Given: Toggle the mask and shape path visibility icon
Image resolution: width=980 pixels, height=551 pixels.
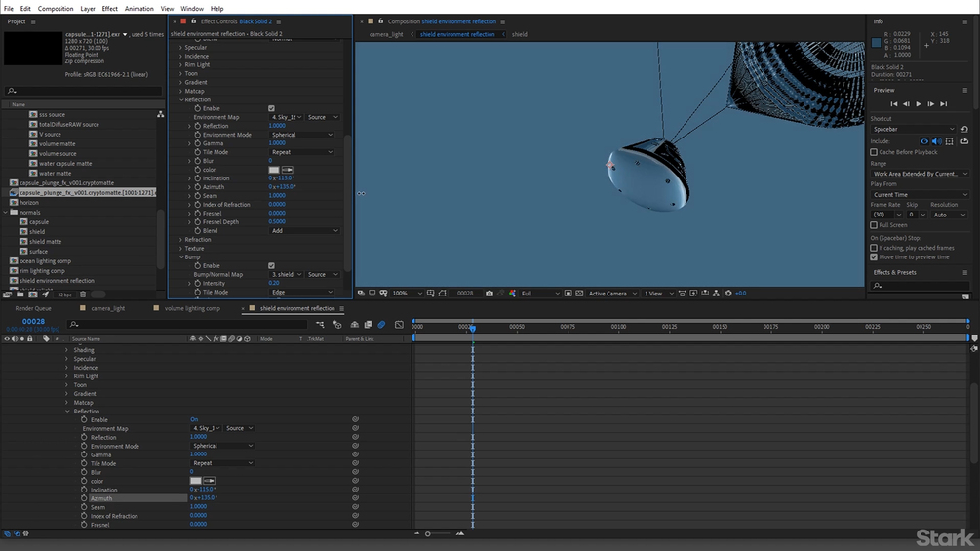Looking at the screenshot, I should 442,293.
